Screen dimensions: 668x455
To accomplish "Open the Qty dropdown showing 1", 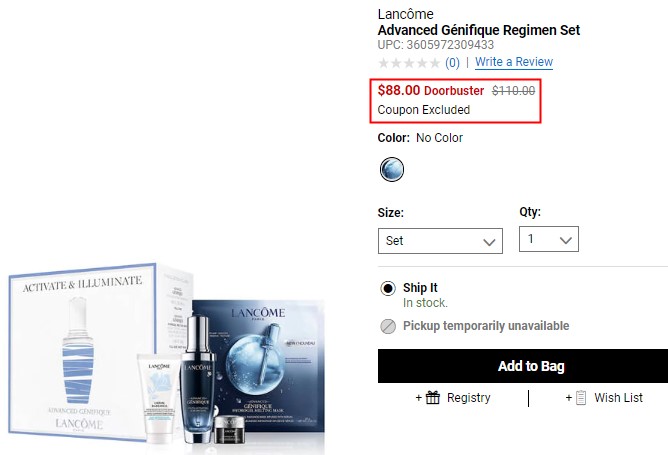I will click(x=549, y=239).
